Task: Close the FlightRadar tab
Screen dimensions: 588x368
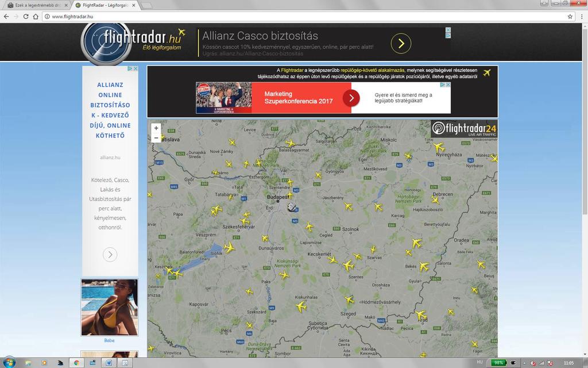Action: coord(134,5)
